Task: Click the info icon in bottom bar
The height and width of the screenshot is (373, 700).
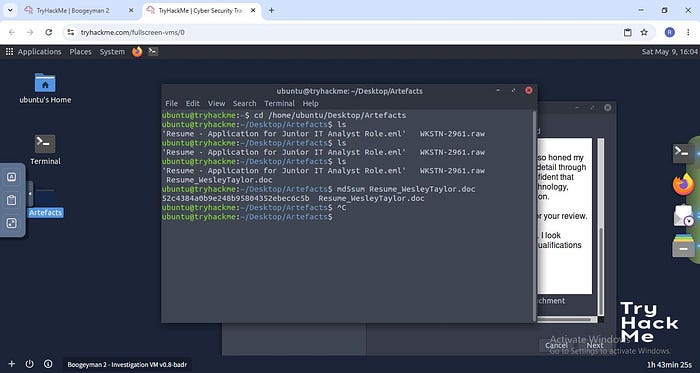Action: [x=48, y=364]
